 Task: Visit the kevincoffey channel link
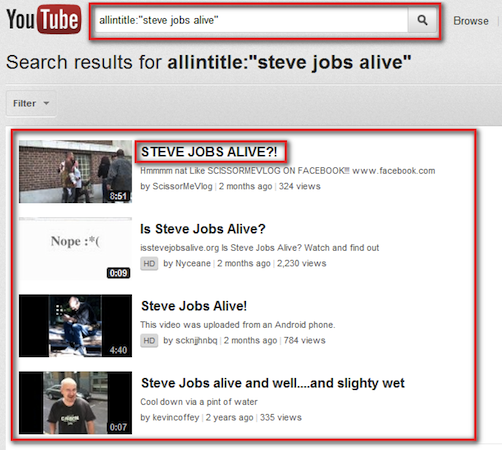[x=176, y=417]
